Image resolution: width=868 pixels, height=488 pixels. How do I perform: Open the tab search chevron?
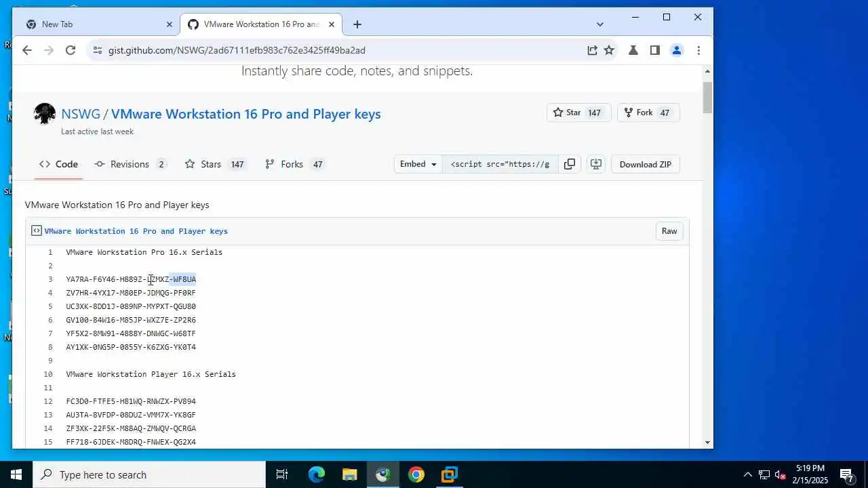[x=600, y=24]
